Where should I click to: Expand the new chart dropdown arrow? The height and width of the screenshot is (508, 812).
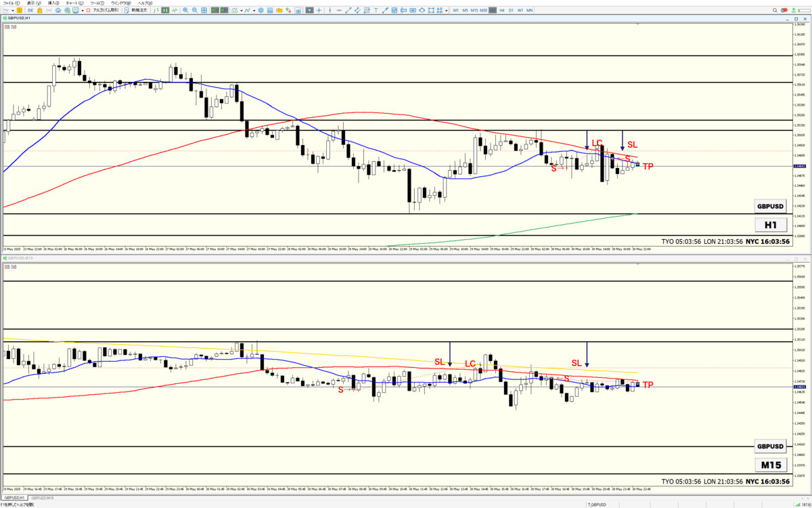pyautogui.click(x=13, y=10)
